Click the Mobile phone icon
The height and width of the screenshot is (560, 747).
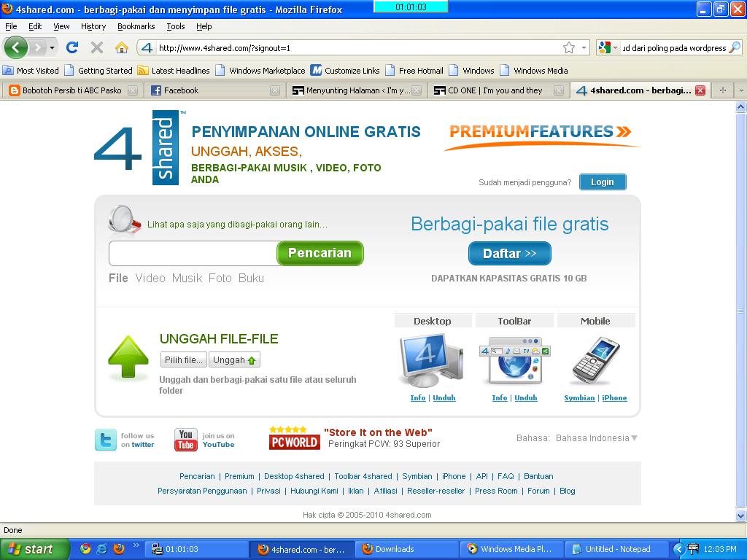[x=597, y=361]
